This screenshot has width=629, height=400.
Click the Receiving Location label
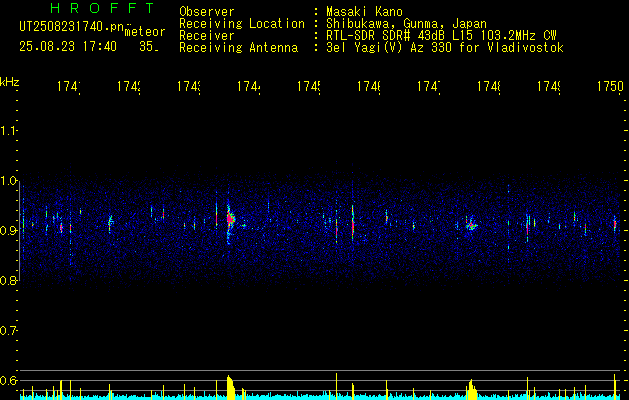242,24
